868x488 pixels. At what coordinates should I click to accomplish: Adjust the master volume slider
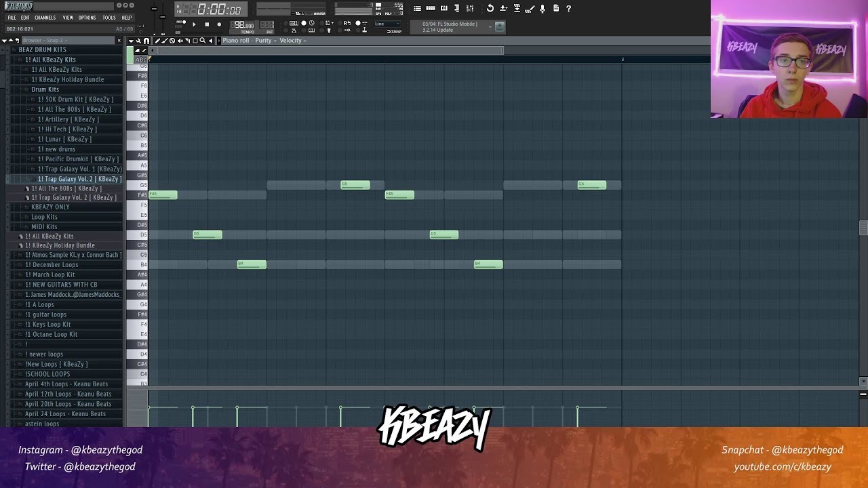tap(155, 9)
